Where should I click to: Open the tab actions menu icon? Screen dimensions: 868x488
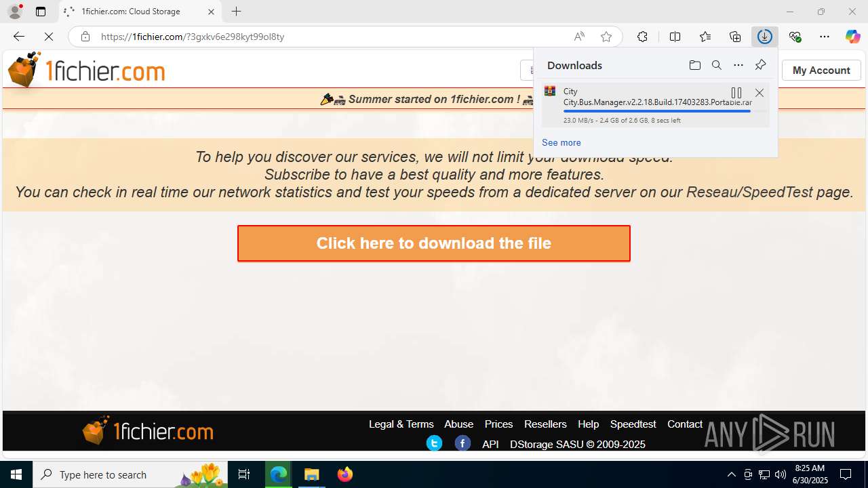click(41, 12)
